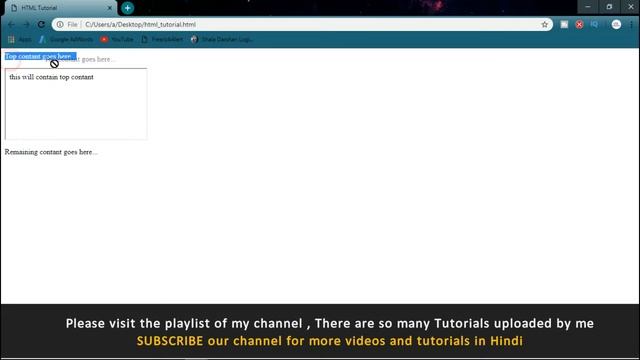Click the highlighted text "Top contant goes here"
Viewport: 640px width, 360px height.
40,56
